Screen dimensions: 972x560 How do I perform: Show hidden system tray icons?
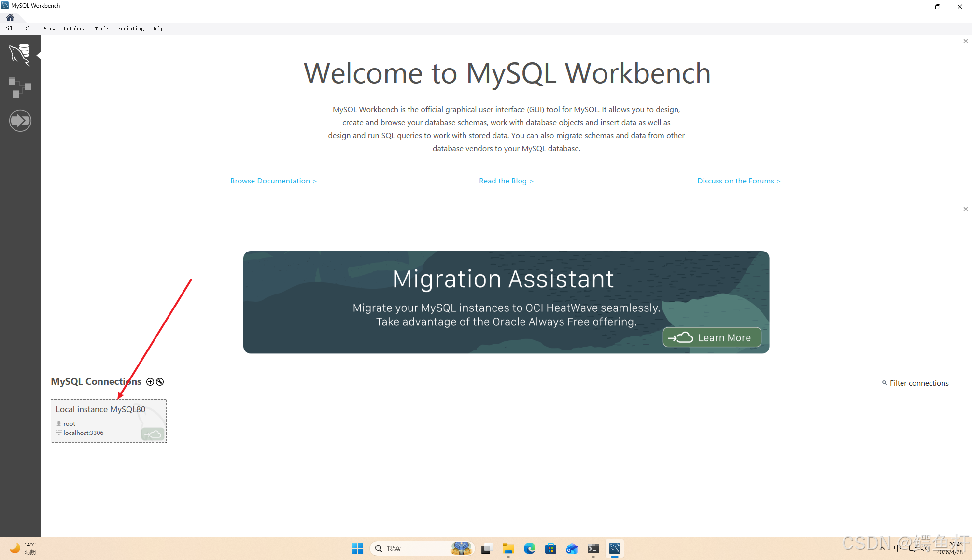[x=882, y=548]
